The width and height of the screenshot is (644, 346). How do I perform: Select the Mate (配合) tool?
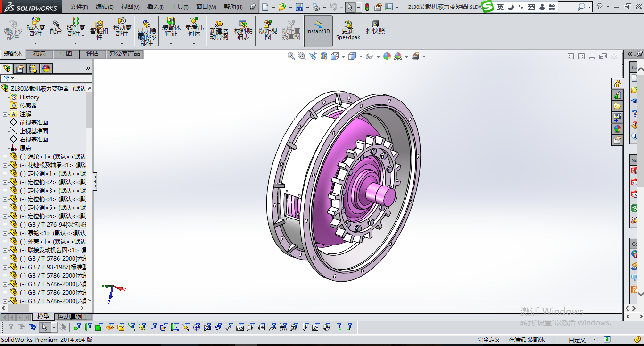coord(56,27)
